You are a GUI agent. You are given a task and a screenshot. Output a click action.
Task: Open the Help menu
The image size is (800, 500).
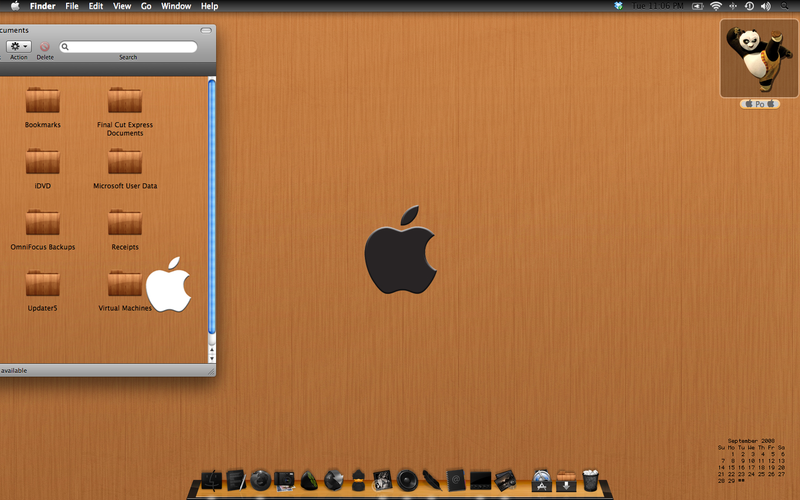[x=209, y=6]
